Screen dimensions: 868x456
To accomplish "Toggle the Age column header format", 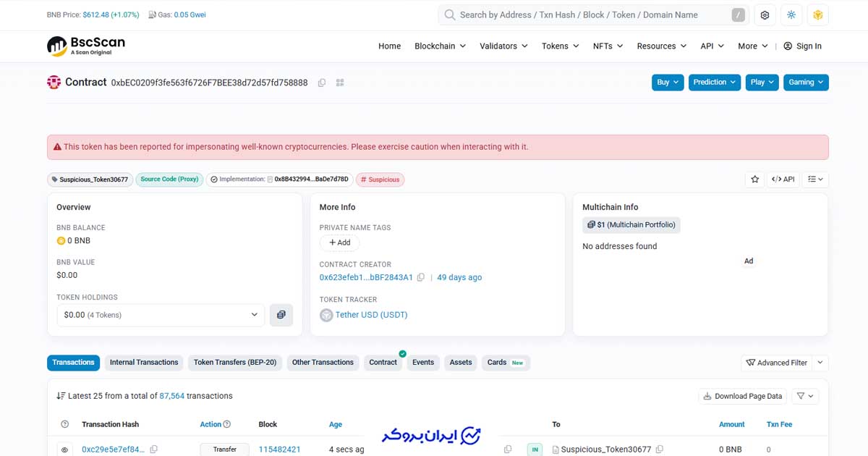I will [x=336, y=424].
